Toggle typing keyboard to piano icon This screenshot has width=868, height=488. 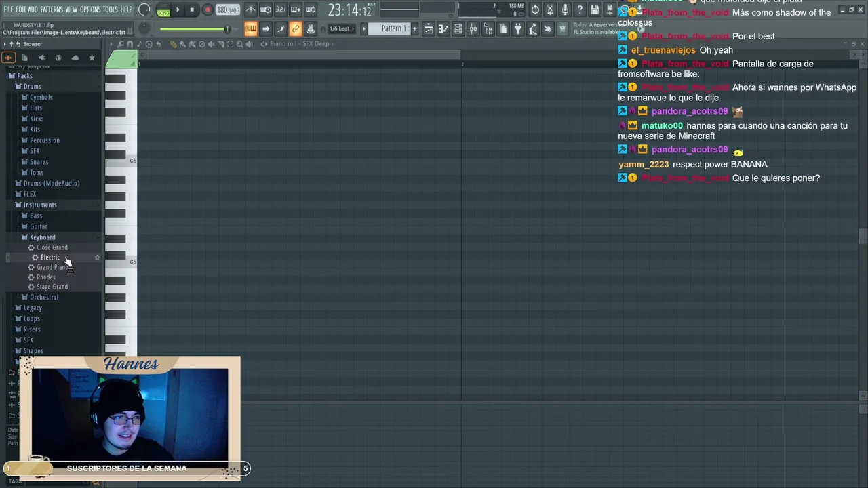point(251,28)
